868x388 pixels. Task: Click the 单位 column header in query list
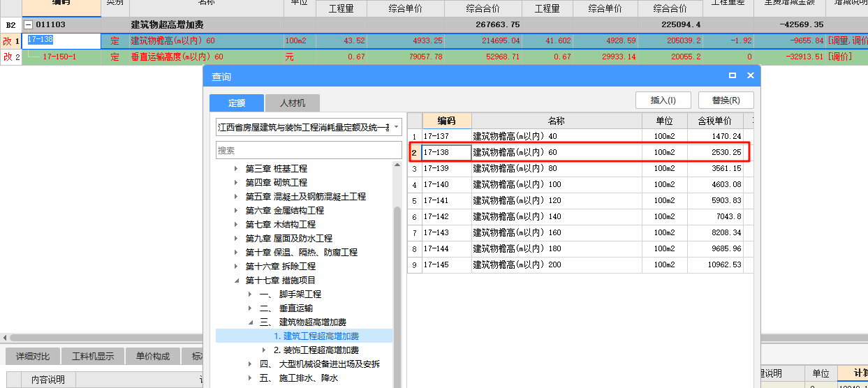(664, 121)
